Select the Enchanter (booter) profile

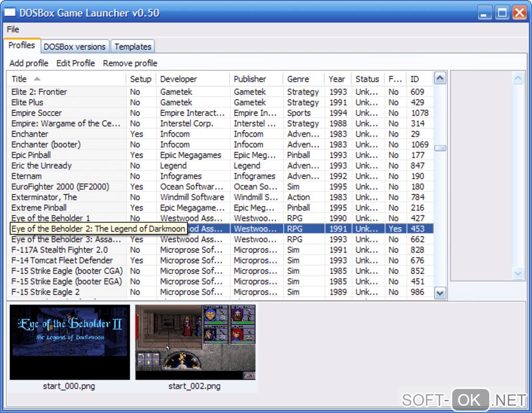click(221, 144)
